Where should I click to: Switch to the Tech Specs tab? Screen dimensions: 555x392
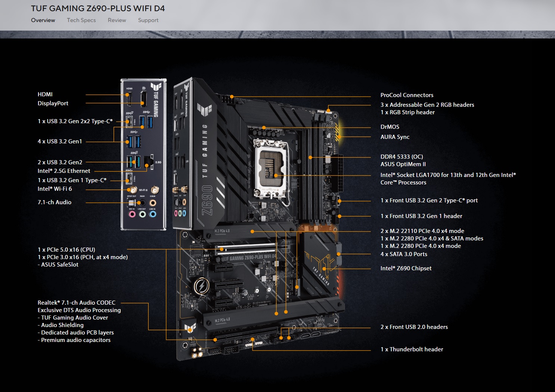click(81, 20)
